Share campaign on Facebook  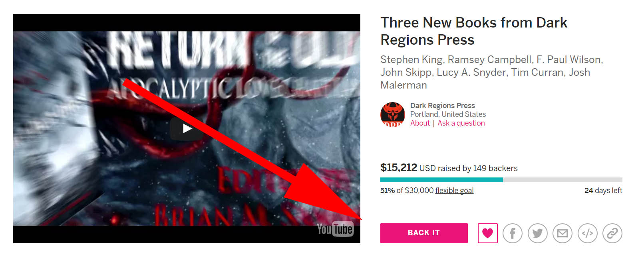(x=513, y=233)
